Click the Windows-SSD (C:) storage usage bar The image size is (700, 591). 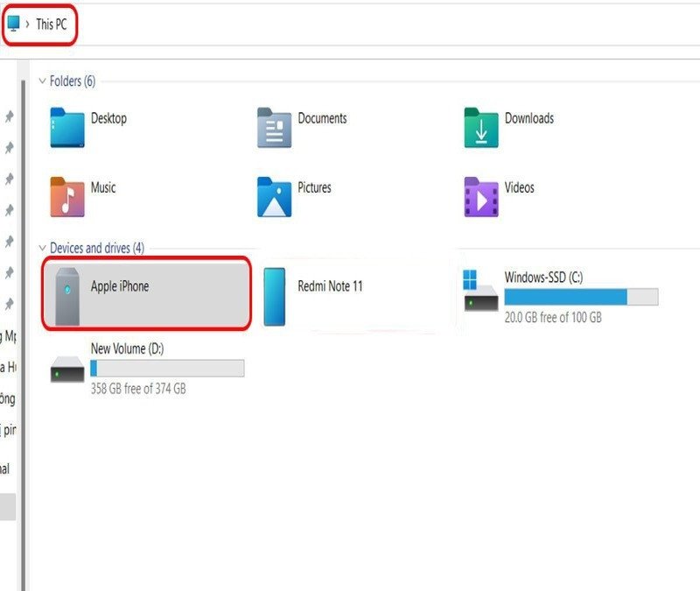tap(581, 297)
